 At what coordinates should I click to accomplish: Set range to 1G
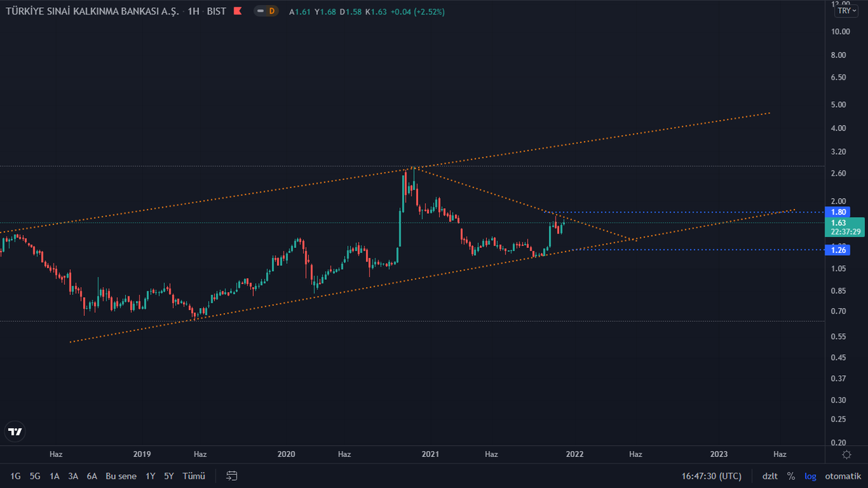16,476
